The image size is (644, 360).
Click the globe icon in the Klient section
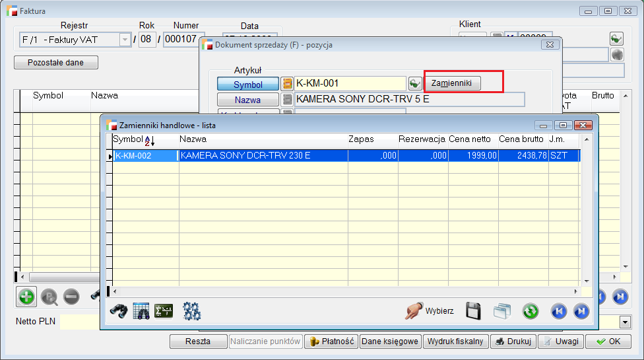pyautogui.click(x=618, y=55)
